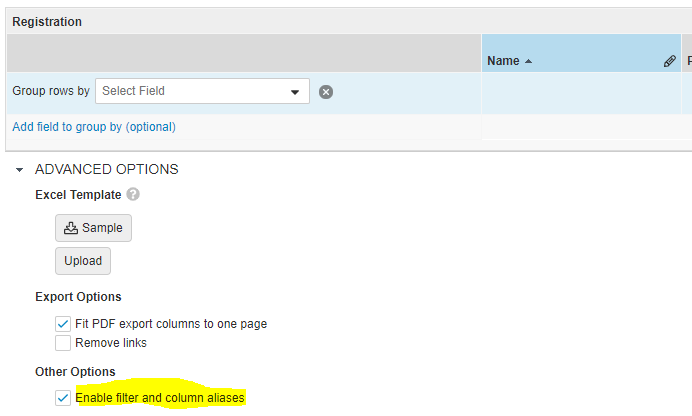Viewport: 692px width, 416px height.
Task: Open the Select Field dropdown arrow
Action: click(x=295, y=92)
